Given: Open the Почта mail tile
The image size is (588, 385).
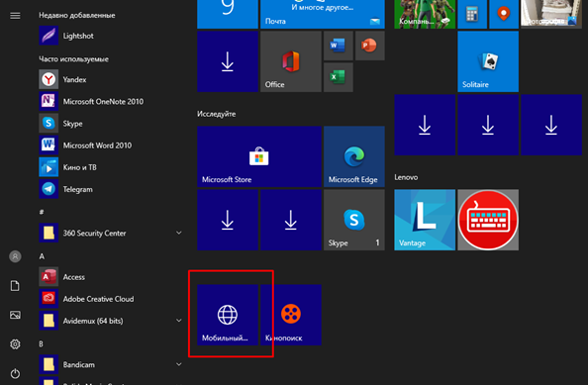Looking at the screenshot, I should (x=323, y=14).
